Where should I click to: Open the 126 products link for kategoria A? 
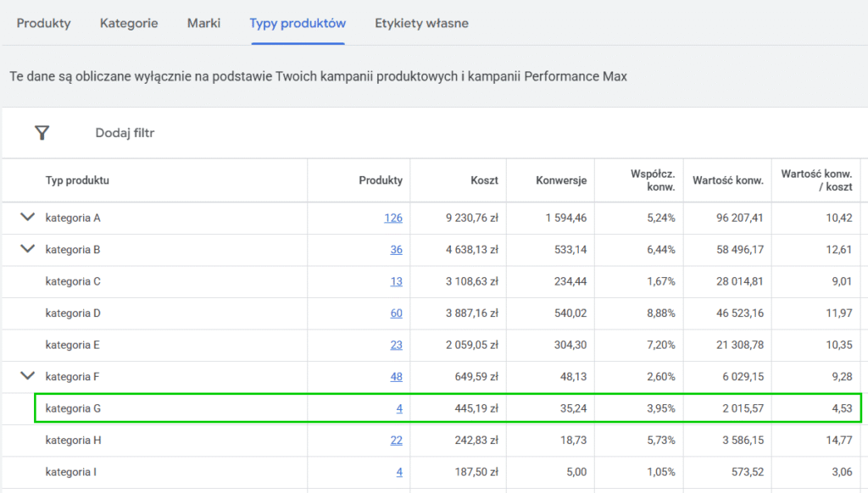point(393,217)
